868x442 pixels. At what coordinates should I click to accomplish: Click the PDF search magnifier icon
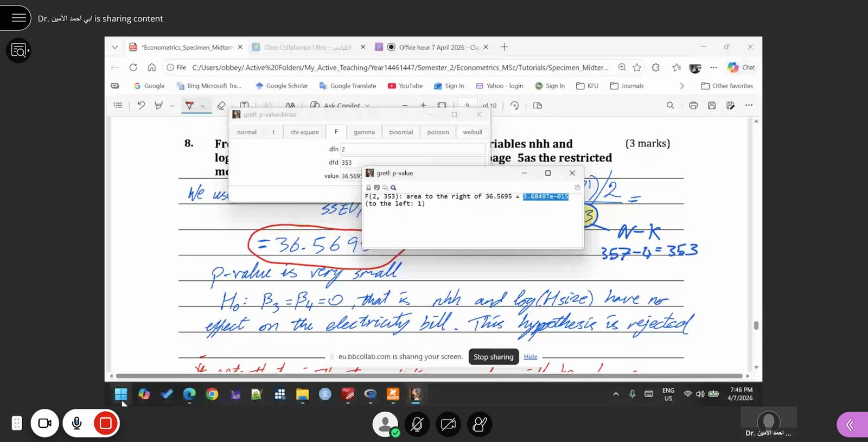pos(671,105)
